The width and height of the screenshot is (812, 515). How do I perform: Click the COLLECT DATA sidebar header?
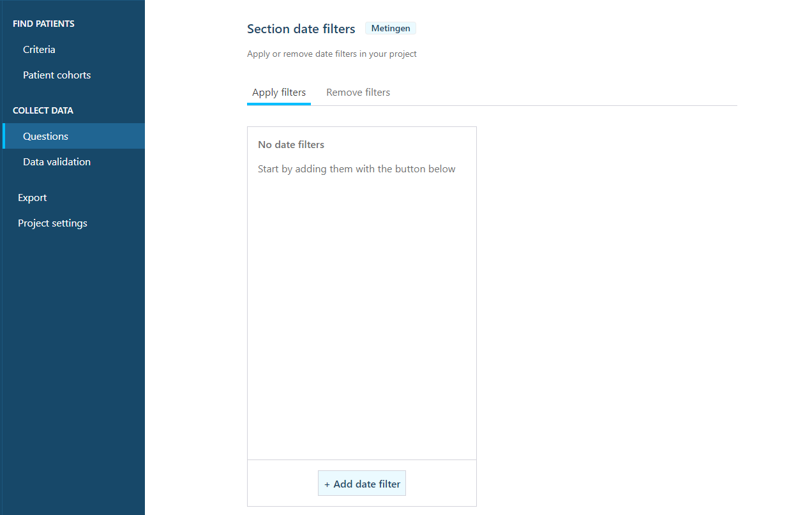43,110
